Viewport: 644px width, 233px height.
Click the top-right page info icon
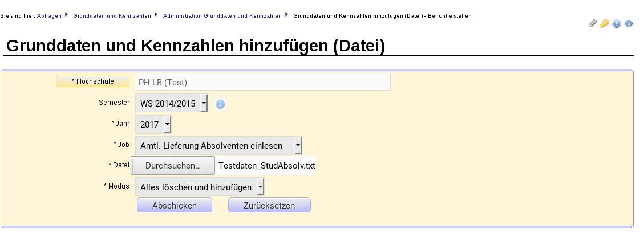click(629, 24)
